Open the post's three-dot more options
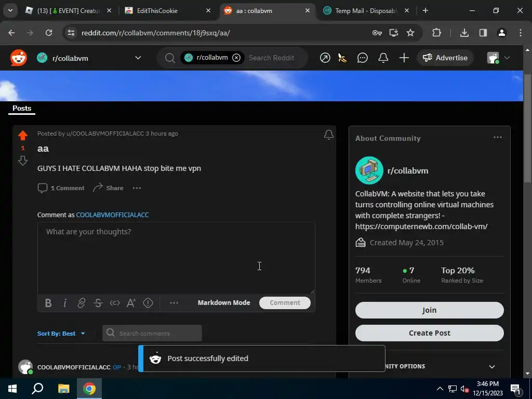 (137, 188)
